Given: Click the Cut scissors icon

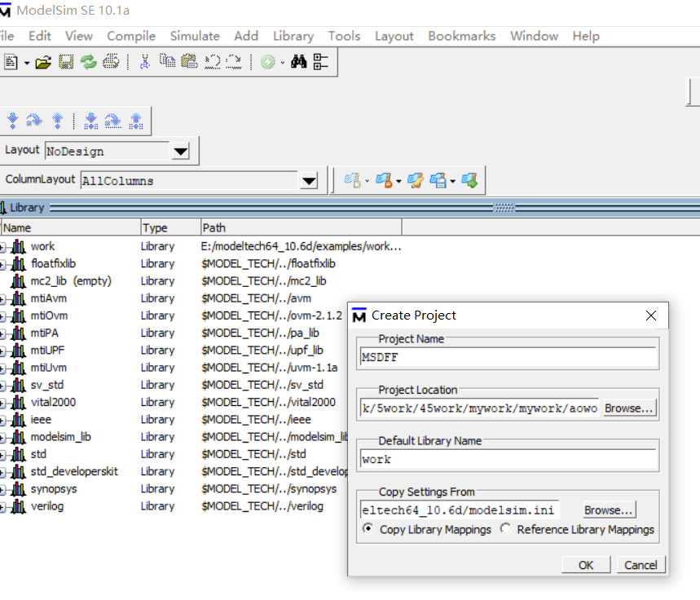Looking at the screenshot, I should [145, 62].
